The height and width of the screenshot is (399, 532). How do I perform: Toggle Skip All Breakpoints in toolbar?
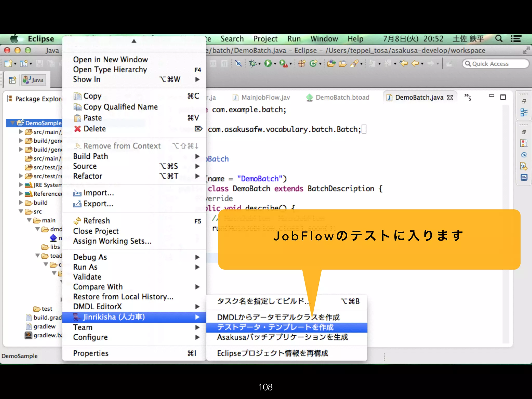tap(238, 63)
